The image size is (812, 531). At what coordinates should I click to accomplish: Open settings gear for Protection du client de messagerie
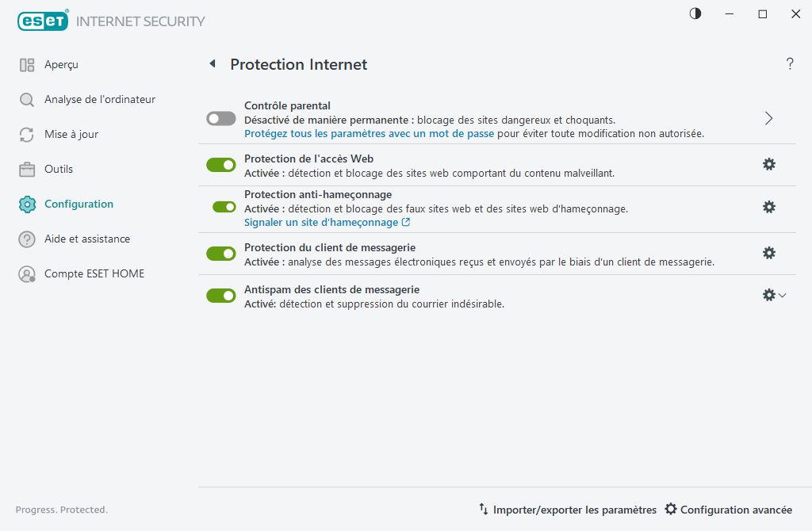tap(768, 253)
